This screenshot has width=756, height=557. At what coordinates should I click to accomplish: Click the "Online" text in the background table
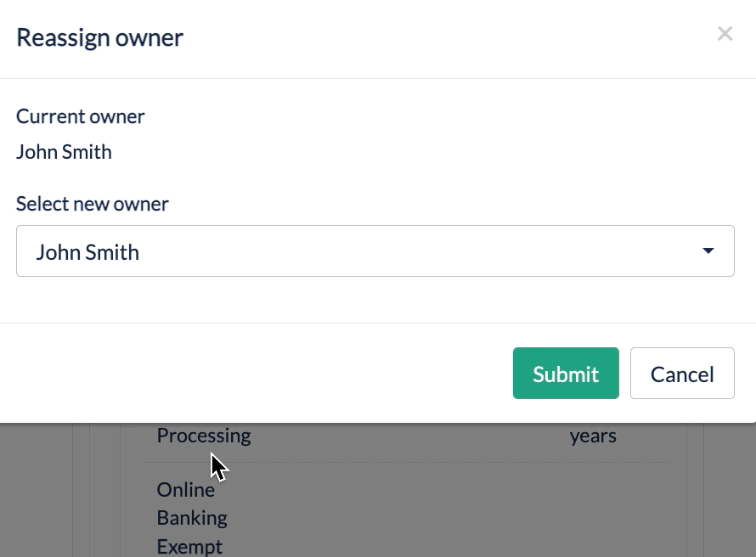click(184, 489)
